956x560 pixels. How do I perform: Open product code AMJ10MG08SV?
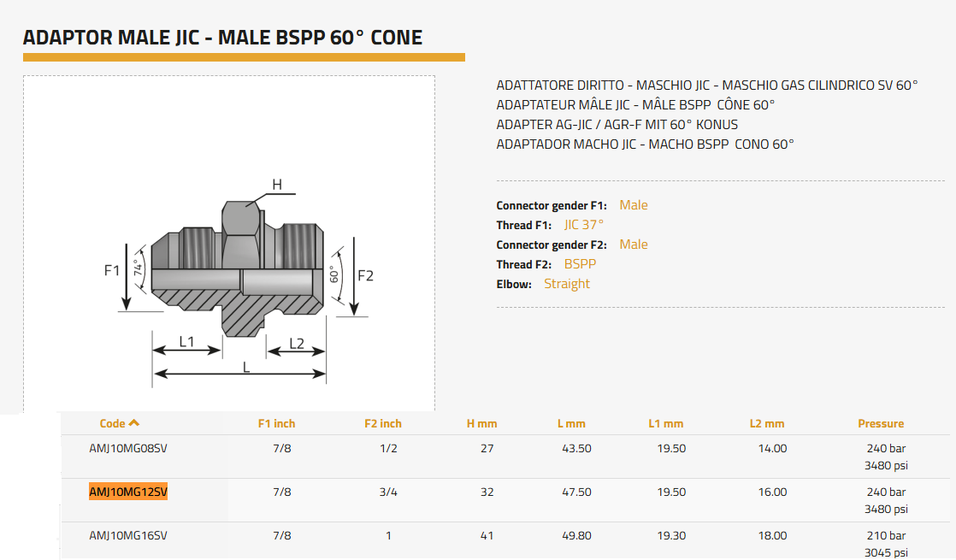(128, 448)
